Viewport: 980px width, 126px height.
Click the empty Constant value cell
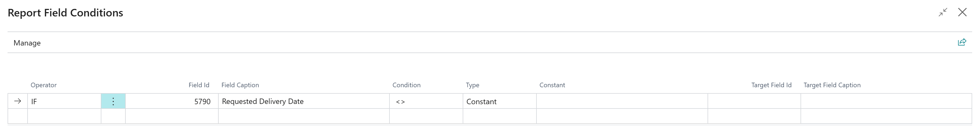click(622, 101)
